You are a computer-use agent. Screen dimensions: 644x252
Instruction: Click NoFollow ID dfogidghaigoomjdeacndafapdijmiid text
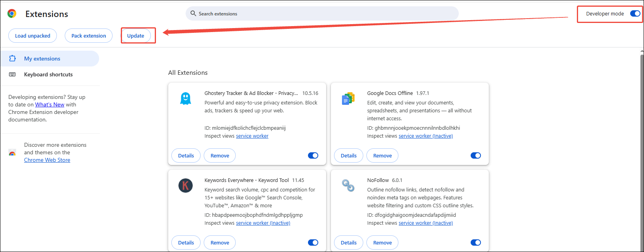click(x=411, y=215)
